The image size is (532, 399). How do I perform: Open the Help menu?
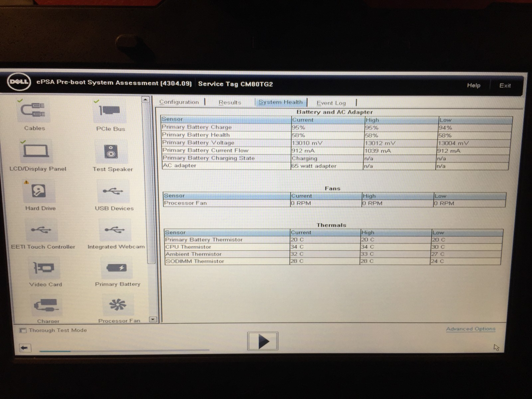pos(473,85)
